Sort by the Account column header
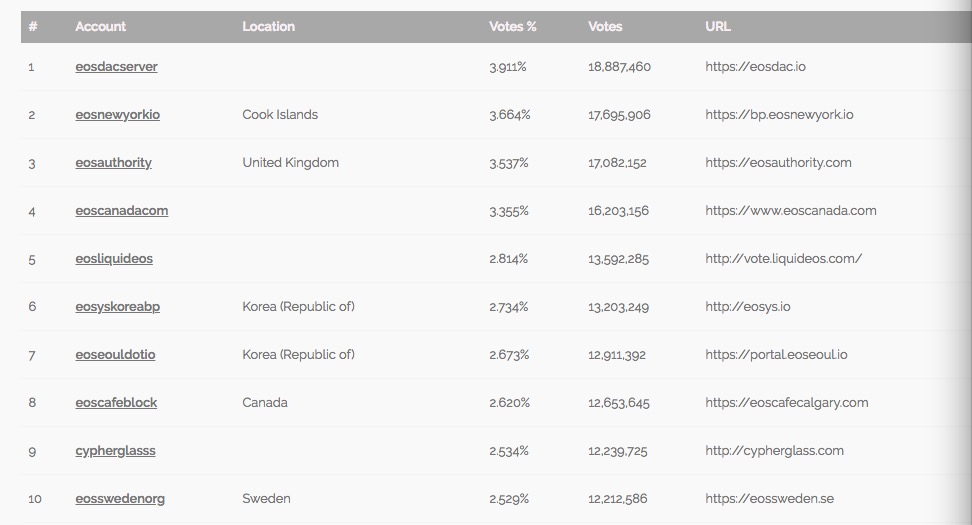 coord(100,27)
